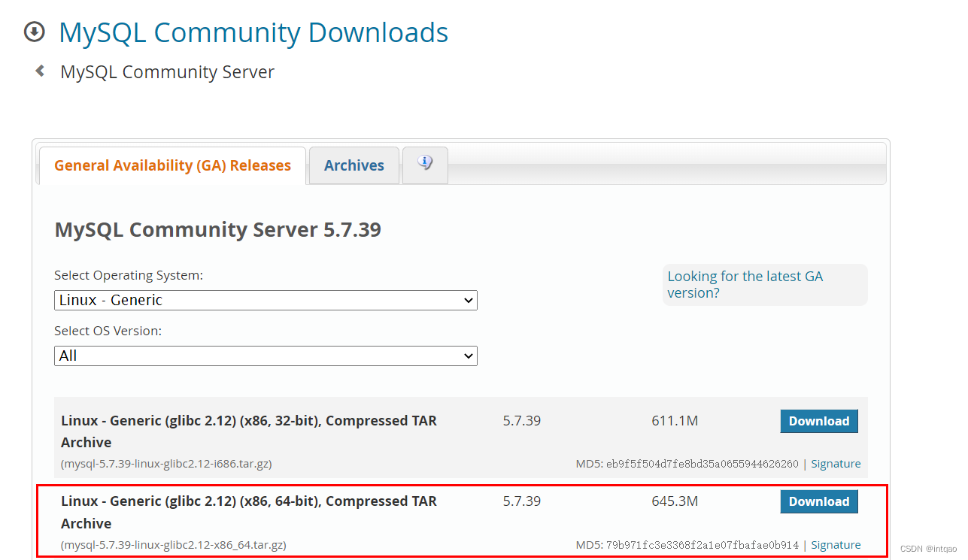Viewport: 968px width, 560px height.
Task: Switch to the Archives tab
Action: point(354,165)
